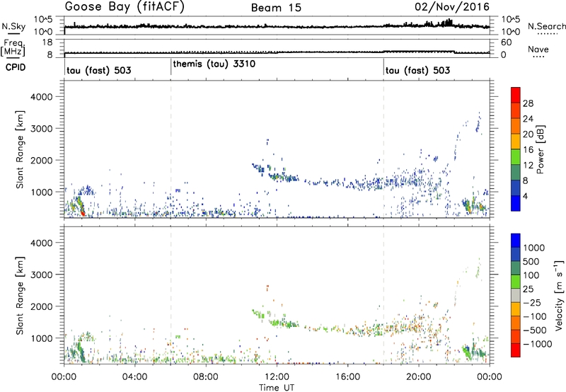
Task: Select the 04:00 time tick label
Action: 135,377
